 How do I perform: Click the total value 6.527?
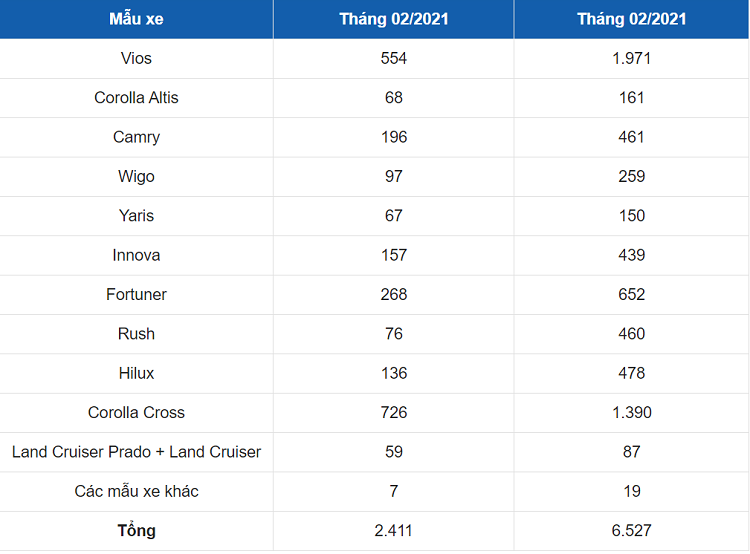tap(631, 530)
